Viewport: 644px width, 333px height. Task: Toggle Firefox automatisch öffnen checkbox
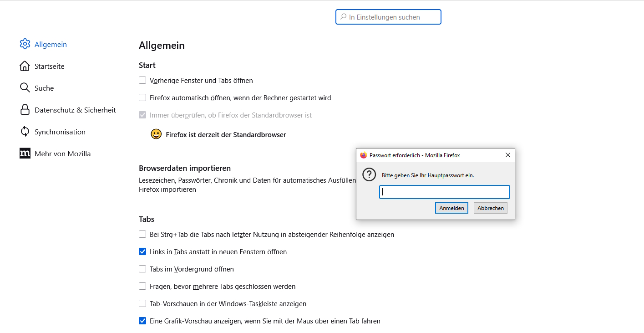coord(142,98)
